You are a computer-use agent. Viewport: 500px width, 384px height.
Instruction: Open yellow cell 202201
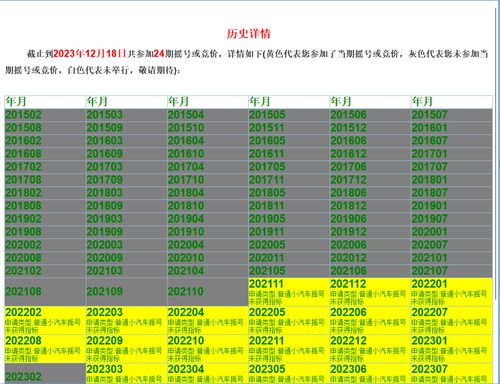tap(452, 292)
